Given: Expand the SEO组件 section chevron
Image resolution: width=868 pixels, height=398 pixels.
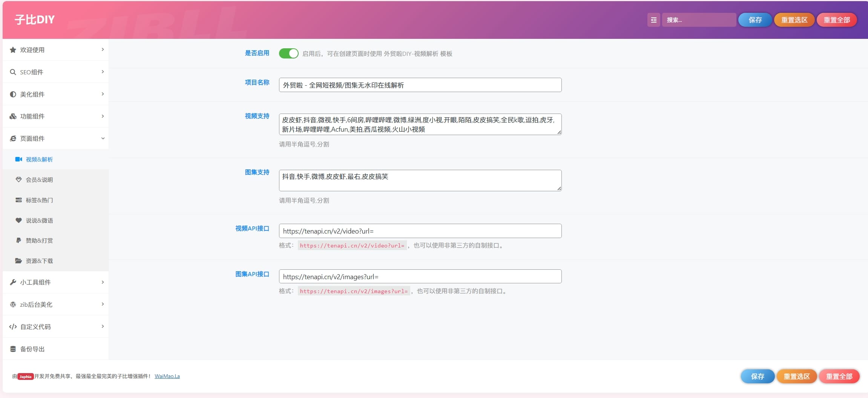Looking at the screenshot, I should pos(103,72).
